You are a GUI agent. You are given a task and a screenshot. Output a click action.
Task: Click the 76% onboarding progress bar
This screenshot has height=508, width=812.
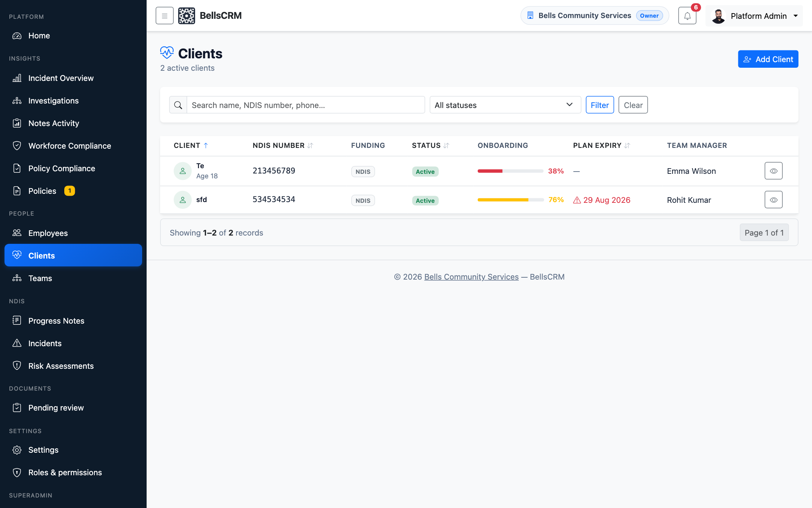pos(511,200)
